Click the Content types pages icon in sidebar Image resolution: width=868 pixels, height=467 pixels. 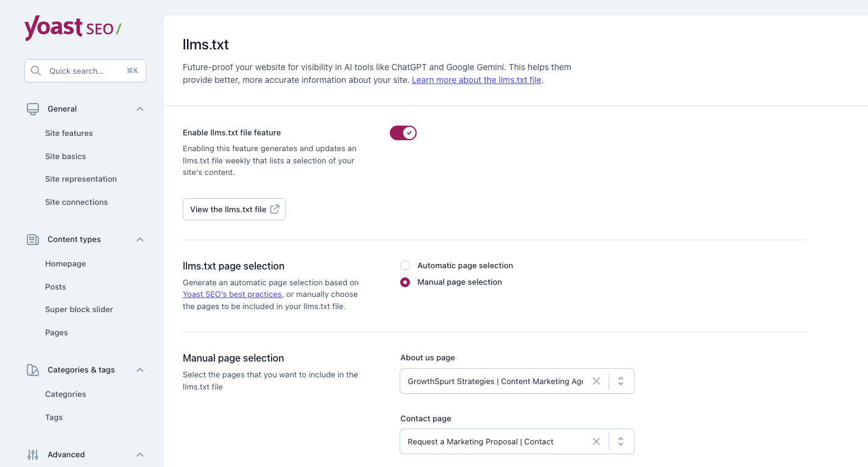click(32, 239)
